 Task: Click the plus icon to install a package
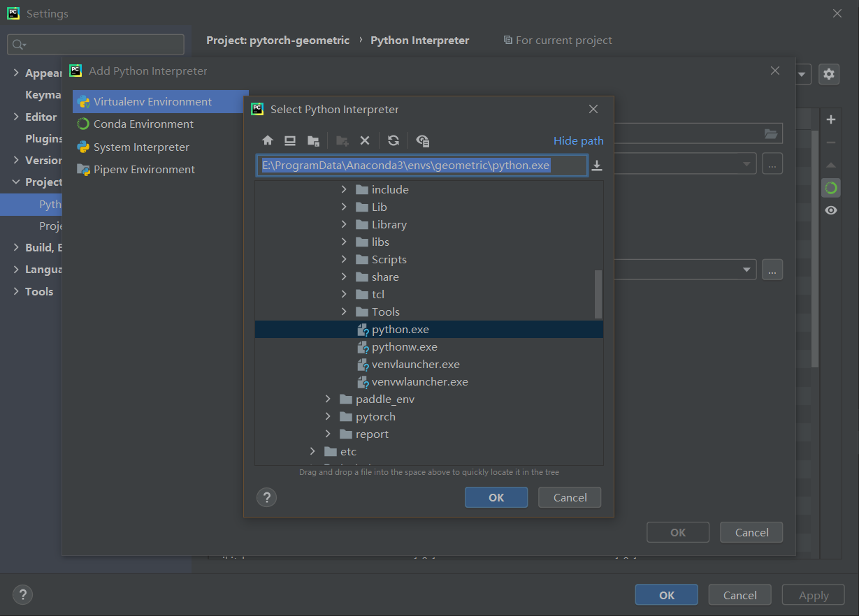[830, 119]
